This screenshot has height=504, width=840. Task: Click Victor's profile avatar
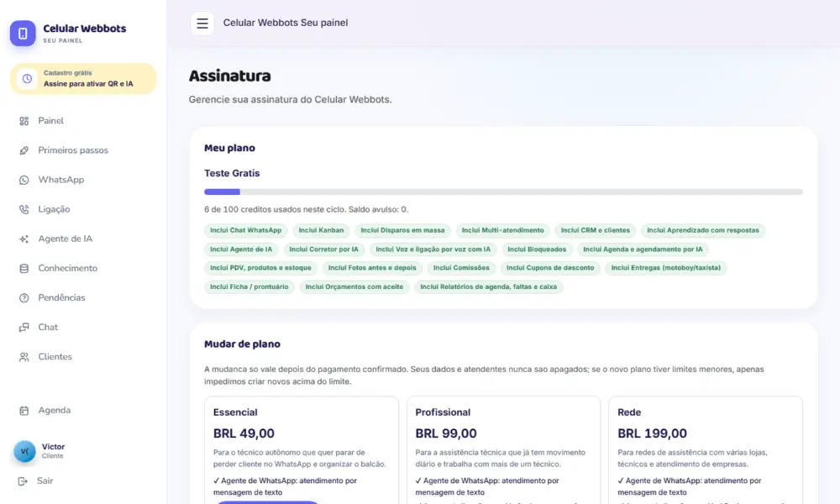(24, 451)
